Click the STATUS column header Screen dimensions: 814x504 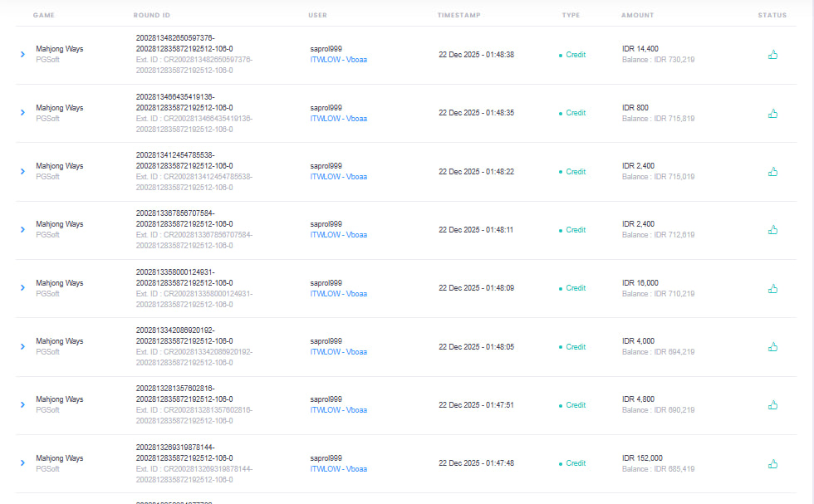click(772, 15)
